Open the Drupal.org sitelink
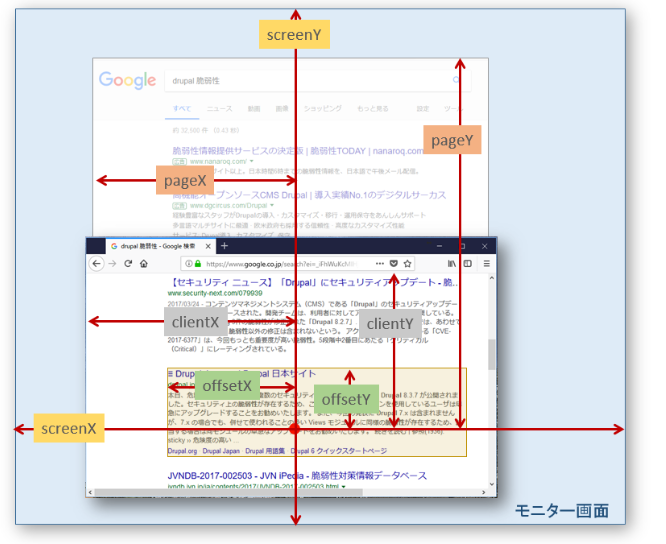 coord(182,451)
